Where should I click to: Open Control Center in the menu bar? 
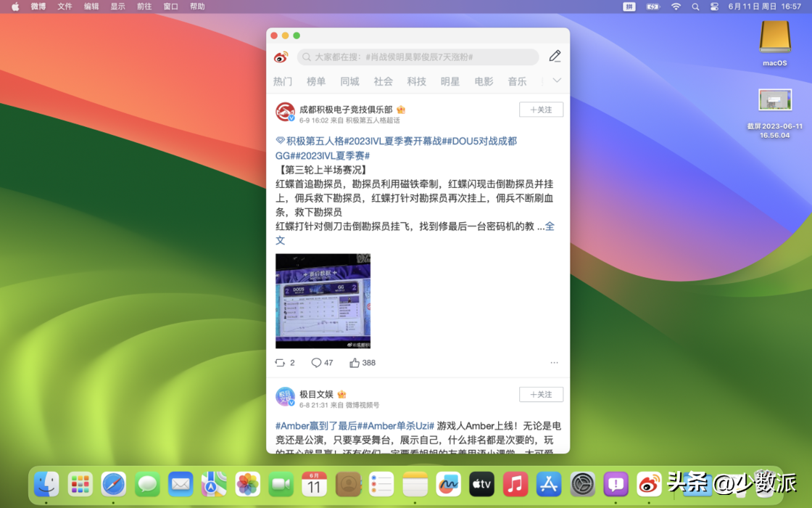click(x=714, y=7)
